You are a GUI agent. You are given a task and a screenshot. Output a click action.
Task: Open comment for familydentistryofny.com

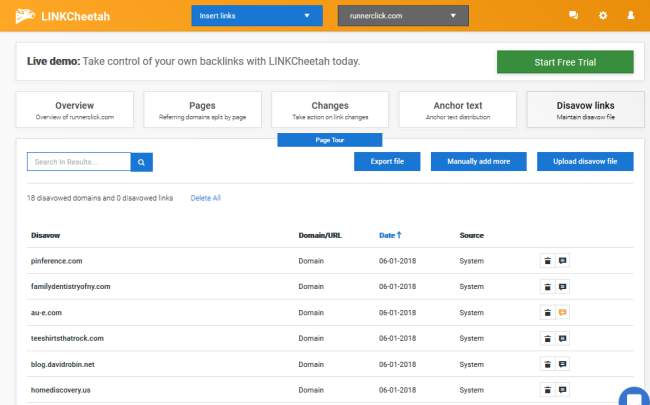tap(563, 286)
